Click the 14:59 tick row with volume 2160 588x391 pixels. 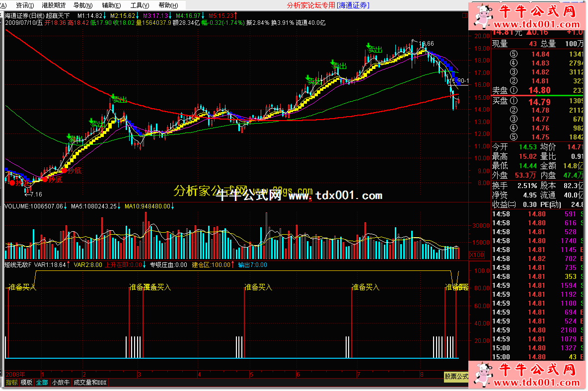tap(538, 330)
